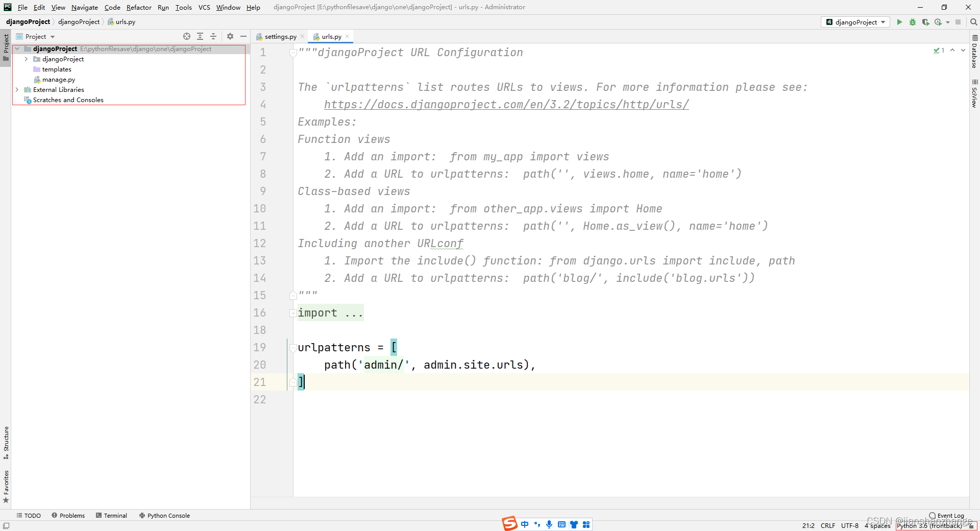Open Search Everywhere magnifier
This screenshot has height=531, width=980.
pyautogui.click(x=973, y=22)
